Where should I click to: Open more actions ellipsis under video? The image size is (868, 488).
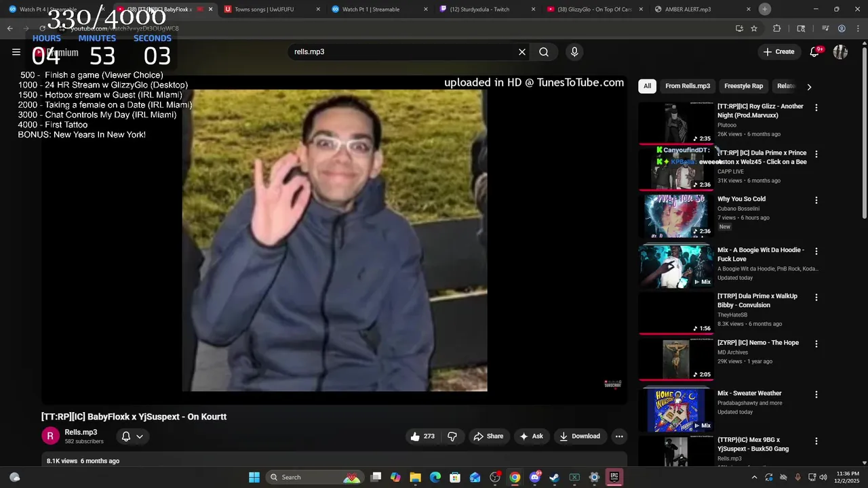[619, 436]
